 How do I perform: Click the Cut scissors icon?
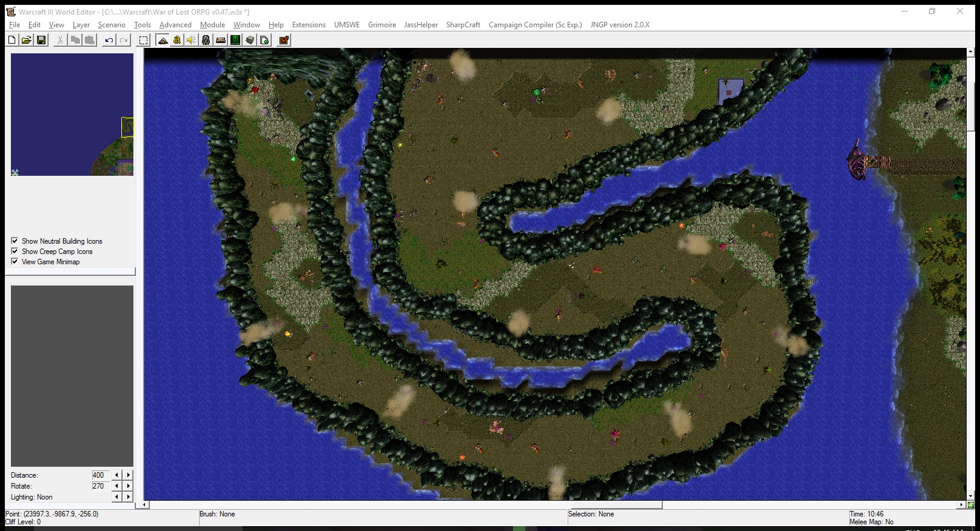click(60, 40)
